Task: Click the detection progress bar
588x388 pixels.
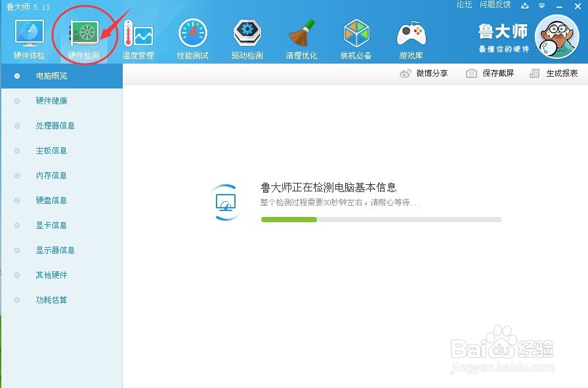Action: (x=381, y=220)
